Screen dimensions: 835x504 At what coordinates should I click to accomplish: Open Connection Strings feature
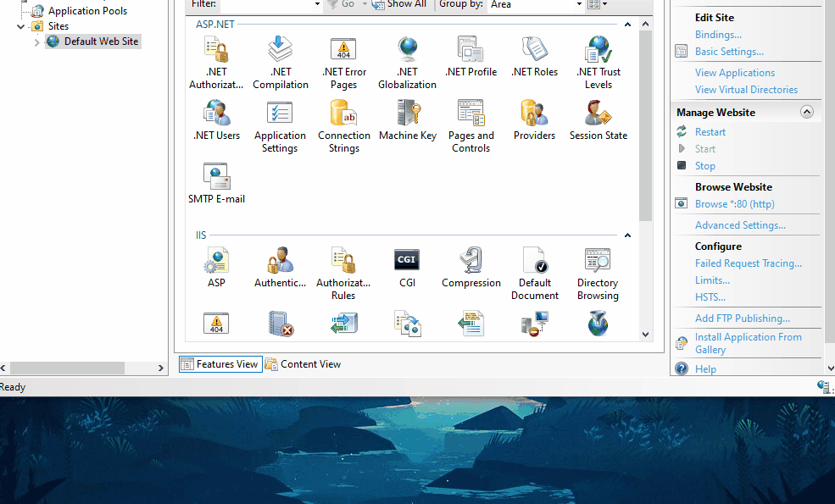[x=344, y=127]
